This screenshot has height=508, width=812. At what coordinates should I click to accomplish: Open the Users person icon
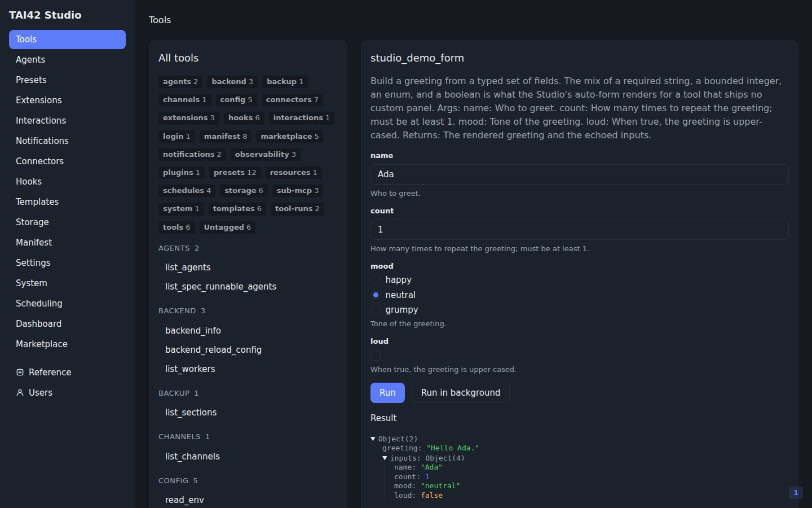pos(20,392)
